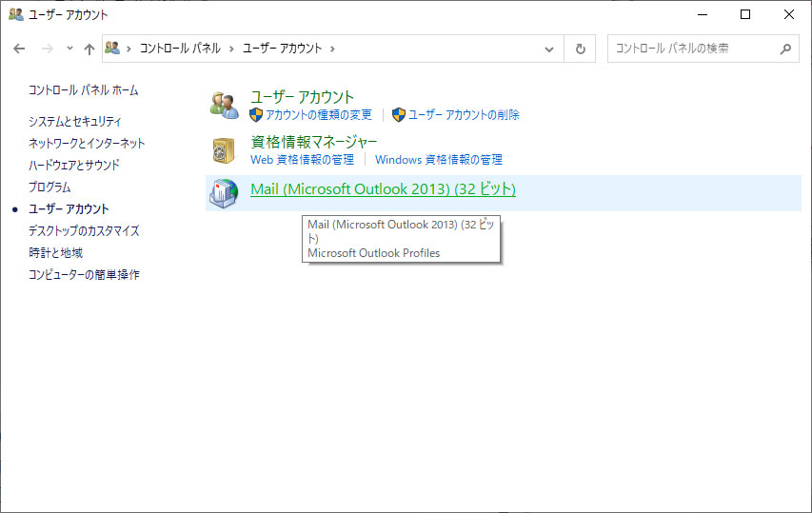The width and height of the screenshot is (812, 513).
Task: Click the User Accounts people icon
Action: pyautogui.click(x=225, y=105)
